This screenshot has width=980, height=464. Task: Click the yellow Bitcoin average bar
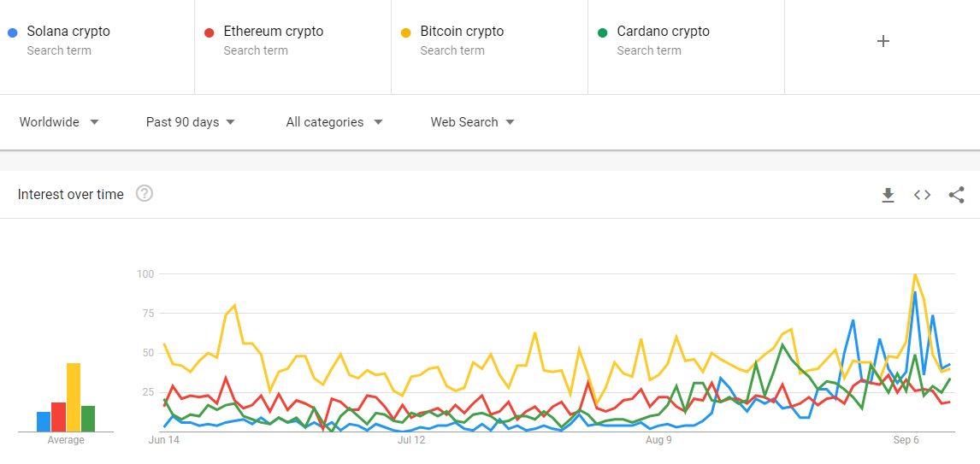[x=74, y=398]
